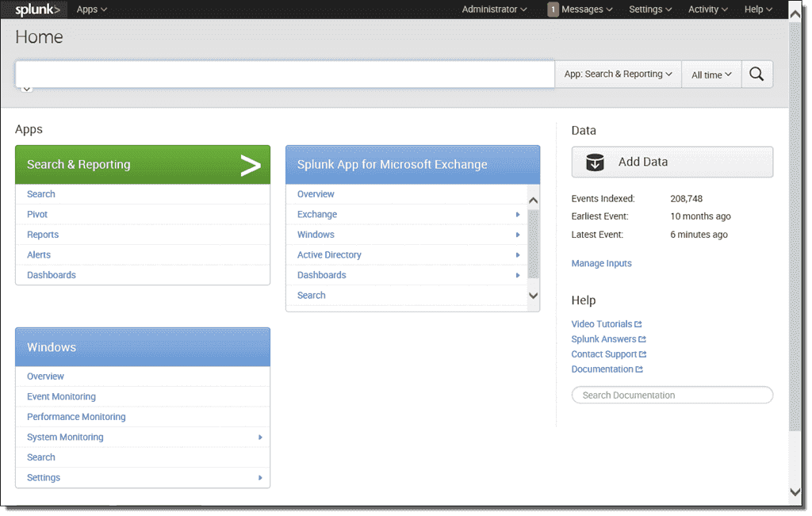The height and width of the screenshot is (516, 812).
Task: Expand the search history arrow below the search bar
Action: tap(25, 89)
